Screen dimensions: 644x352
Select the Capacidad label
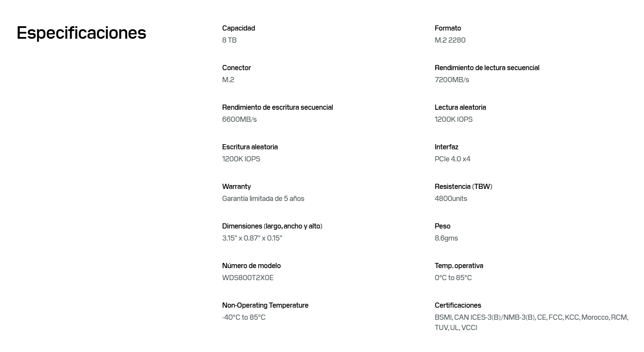239,28
